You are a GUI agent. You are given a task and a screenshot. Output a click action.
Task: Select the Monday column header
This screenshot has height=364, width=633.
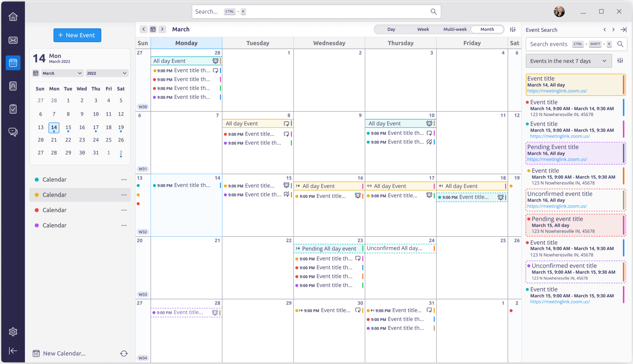[x=186, y=43]
